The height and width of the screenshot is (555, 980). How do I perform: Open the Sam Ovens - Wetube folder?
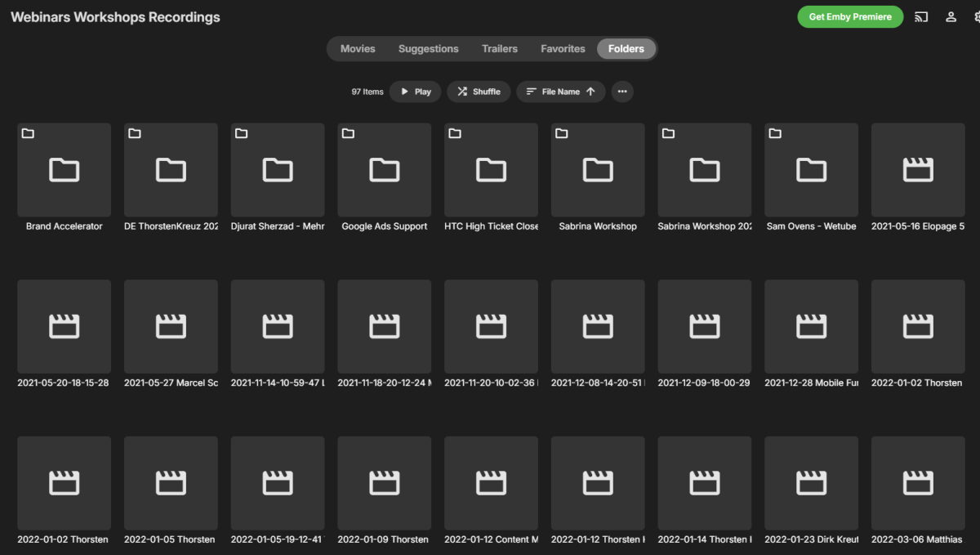(811, 170)
